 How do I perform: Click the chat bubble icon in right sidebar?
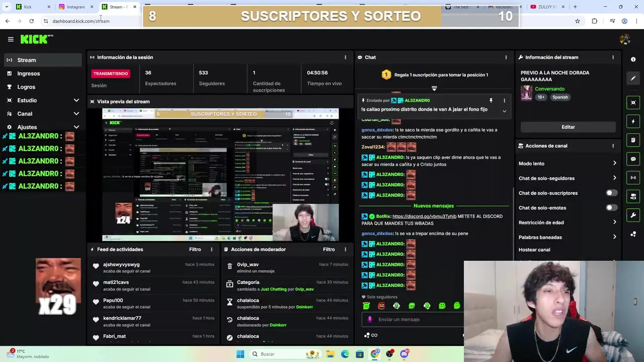[x=633, y=159]
